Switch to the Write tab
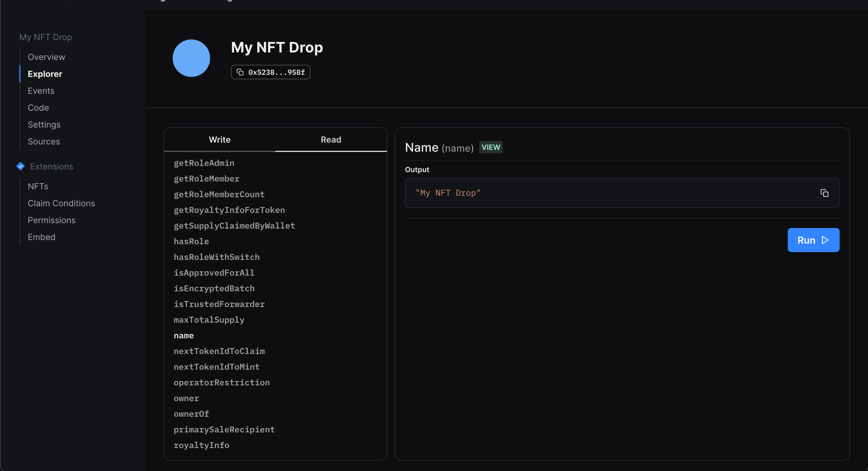Image resolution: width=868 pixels, height=471 pixels. pos(219,139)
